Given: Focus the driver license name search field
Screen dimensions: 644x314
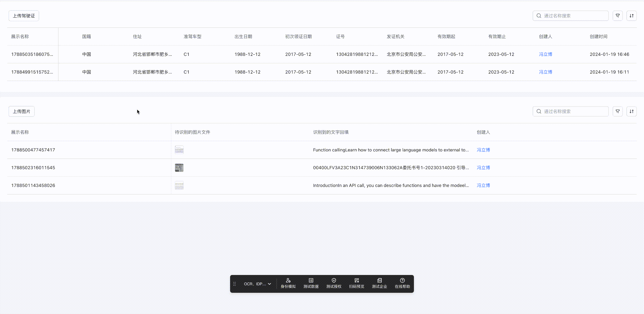Looking at the screenshot, I should (571, 16).
